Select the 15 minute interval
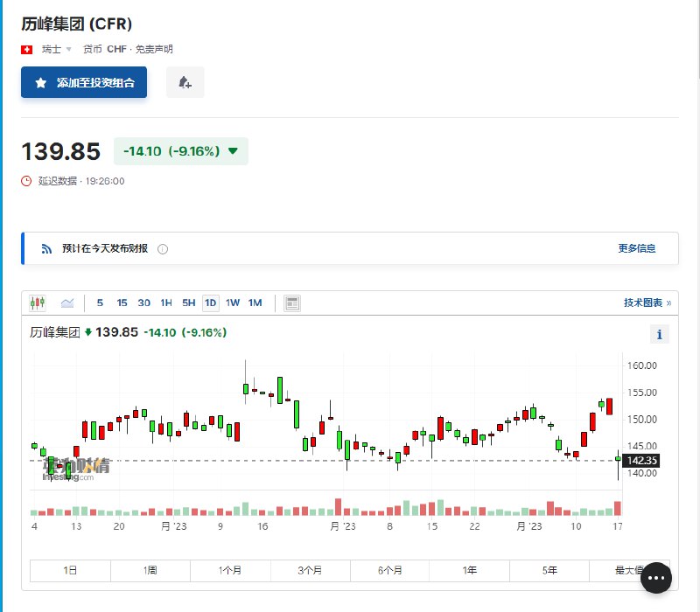 (x=122, y=303)
